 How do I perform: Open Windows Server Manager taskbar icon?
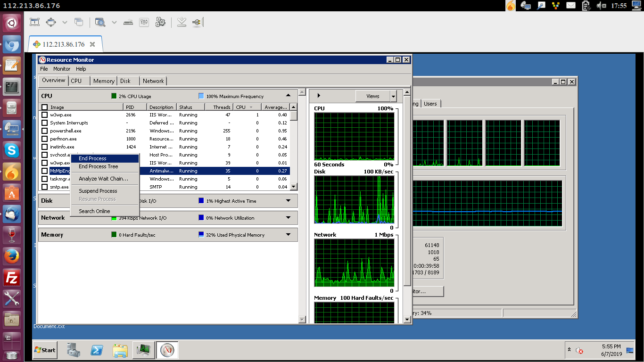[74, 350]
